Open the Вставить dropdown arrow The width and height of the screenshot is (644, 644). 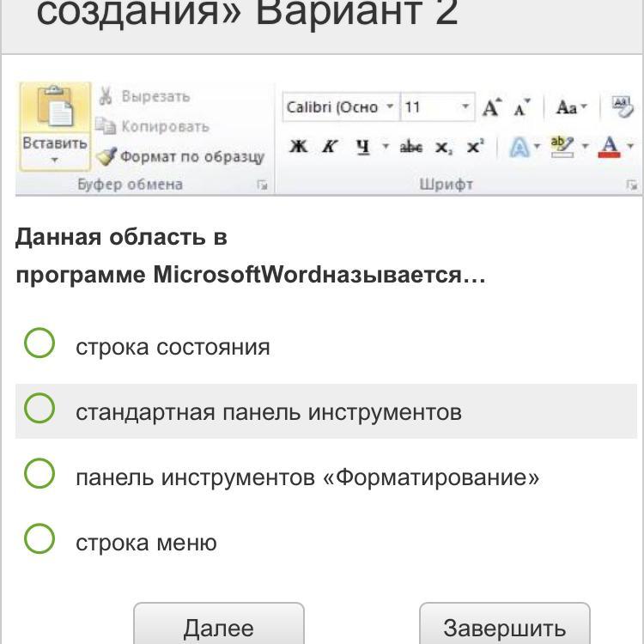click(55, 160)
